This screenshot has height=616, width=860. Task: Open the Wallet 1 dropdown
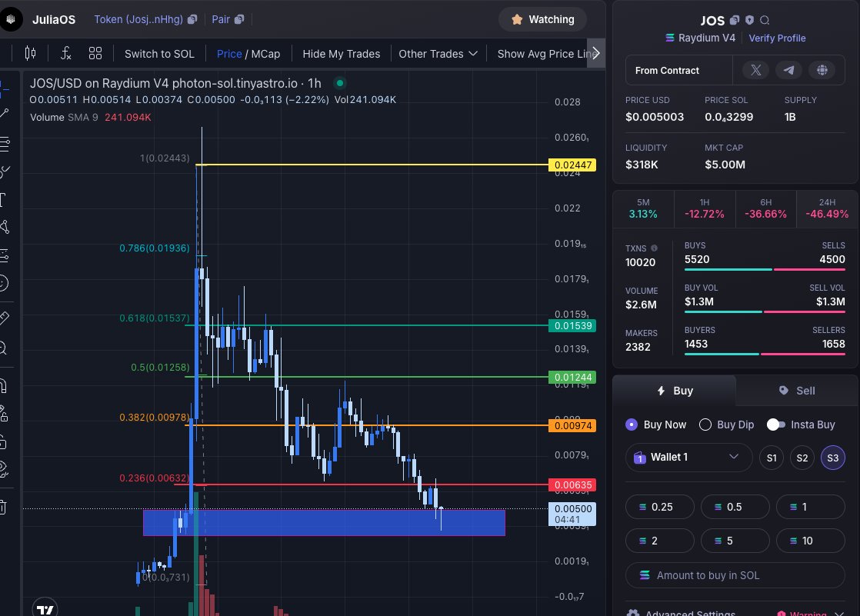pos(689,457)
